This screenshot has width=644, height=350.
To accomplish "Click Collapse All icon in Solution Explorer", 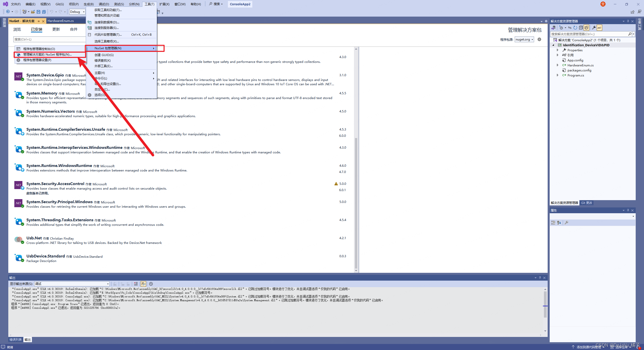I will (581, 28).
